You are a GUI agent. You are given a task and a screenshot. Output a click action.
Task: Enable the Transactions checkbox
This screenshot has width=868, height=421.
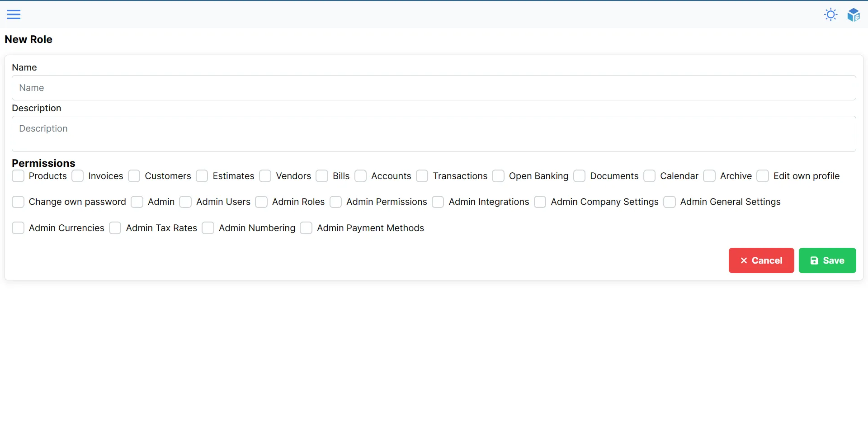422,176
